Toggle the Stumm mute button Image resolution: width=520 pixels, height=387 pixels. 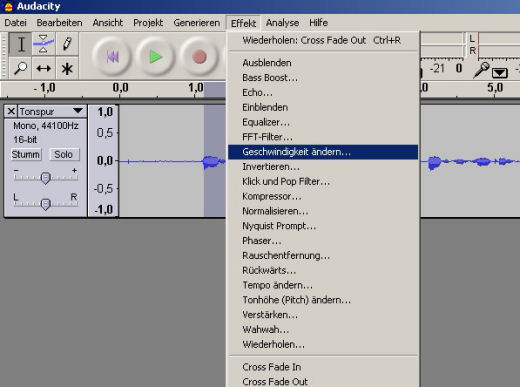point(26,155)
